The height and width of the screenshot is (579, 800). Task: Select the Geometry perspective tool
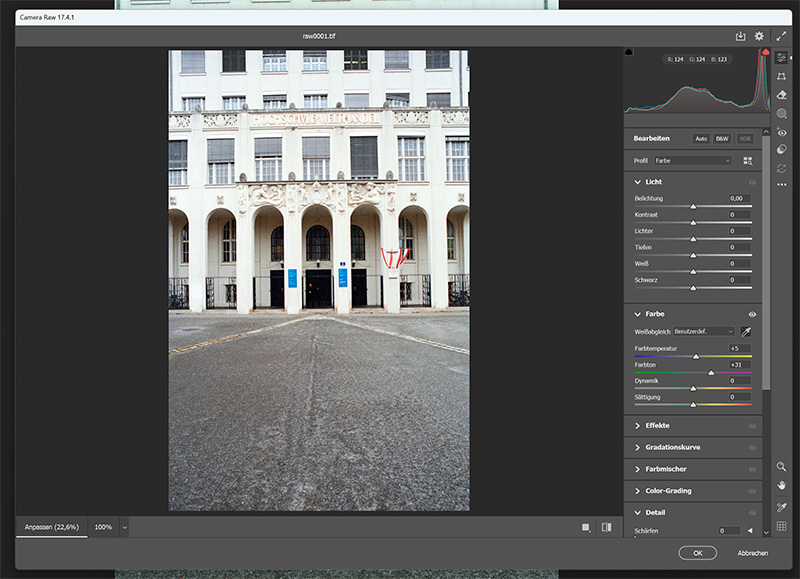click(781, 77)
